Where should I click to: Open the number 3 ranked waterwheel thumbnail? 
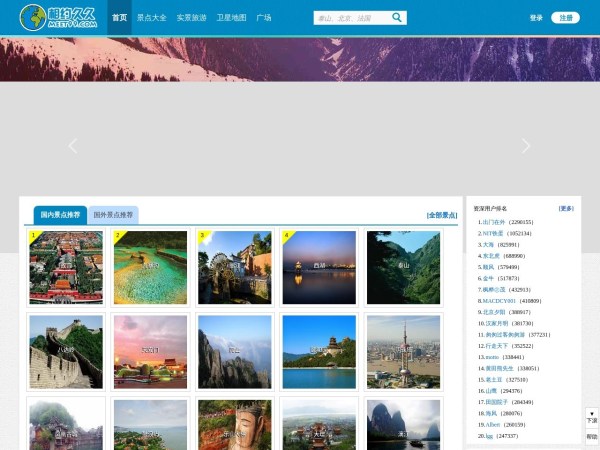235,267
